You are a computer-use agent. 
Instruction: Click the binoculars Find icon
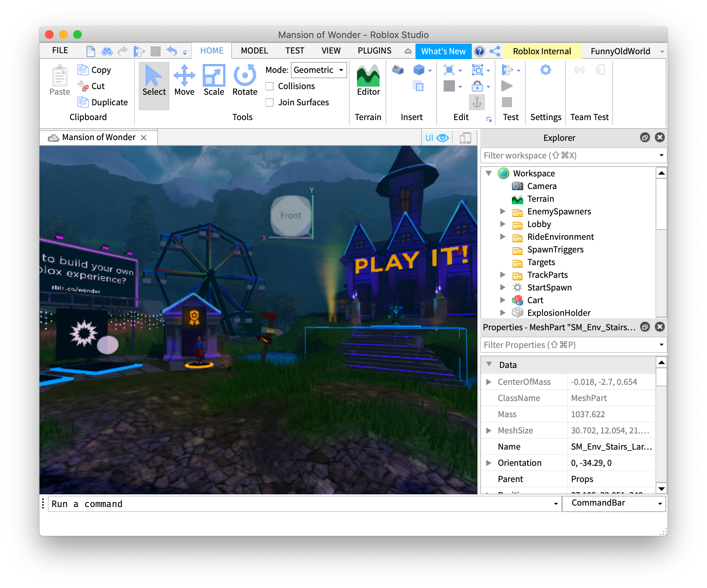[x=107, y=51]
